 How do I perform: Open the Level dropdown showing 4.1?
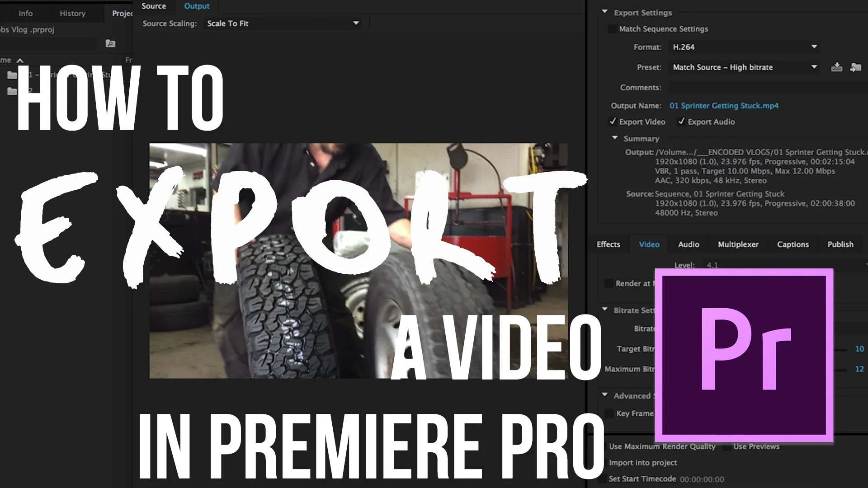tap(785, 265)
